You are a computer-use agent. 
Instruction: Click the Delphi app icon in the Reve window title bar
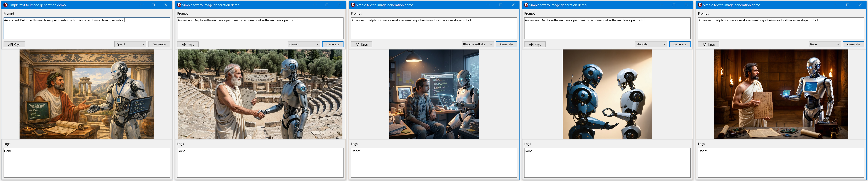(700, 5)
